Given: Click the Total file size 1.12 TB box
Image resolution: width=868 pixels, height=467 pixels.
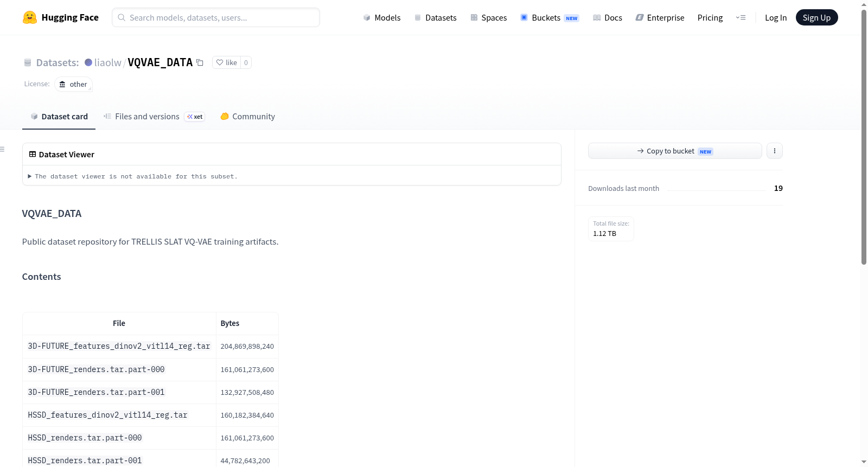Looking at the screenshot, I should [x=611, y=228].
